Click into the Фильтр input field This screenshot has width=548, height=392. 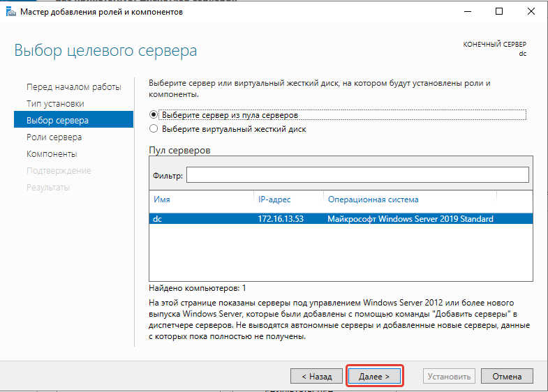357,174
